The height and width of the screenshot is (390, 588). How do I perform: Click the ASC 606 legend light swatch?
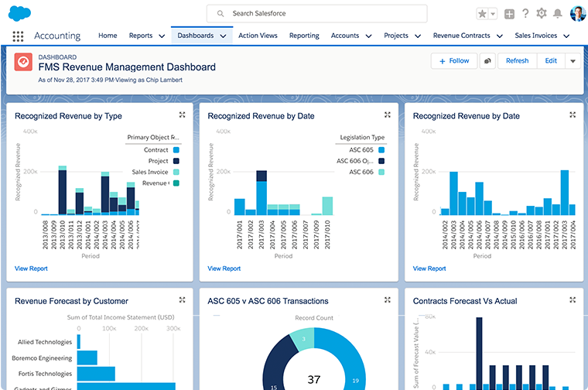[381, 172]
